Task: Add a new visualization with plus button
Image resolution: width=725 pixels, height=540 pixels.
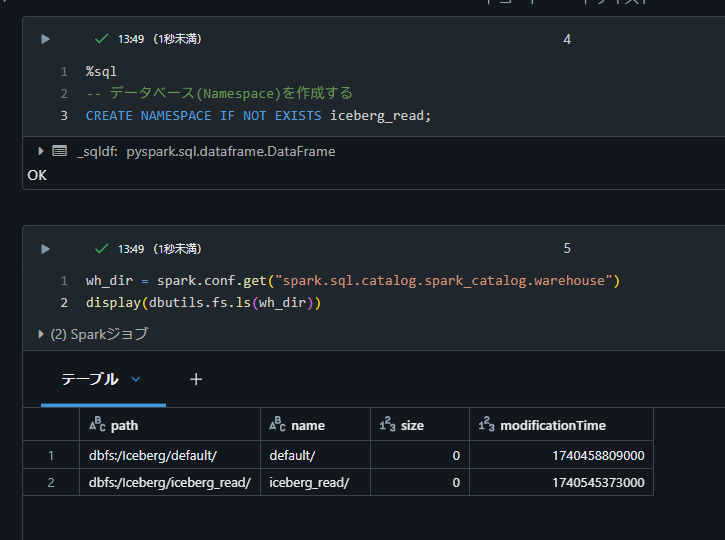Action: click(196, 379)
